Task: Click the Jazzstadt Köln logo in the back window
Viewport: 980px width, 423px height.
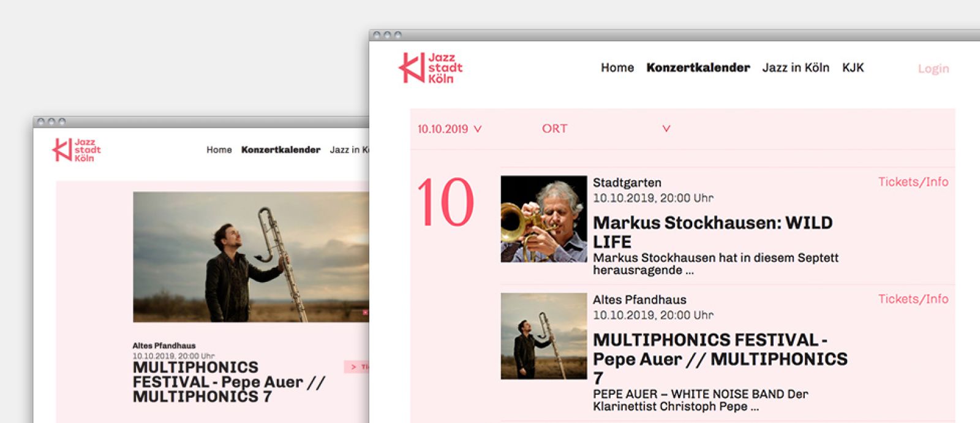Action: point(77,150)
